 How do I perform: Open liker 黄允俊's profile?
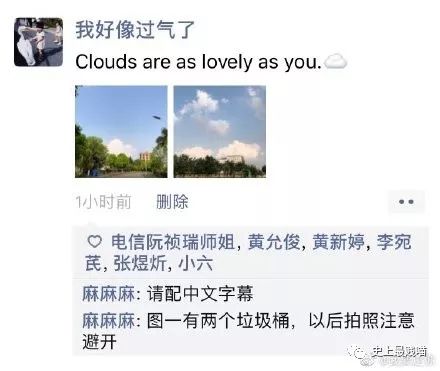[x=274, y=242]
